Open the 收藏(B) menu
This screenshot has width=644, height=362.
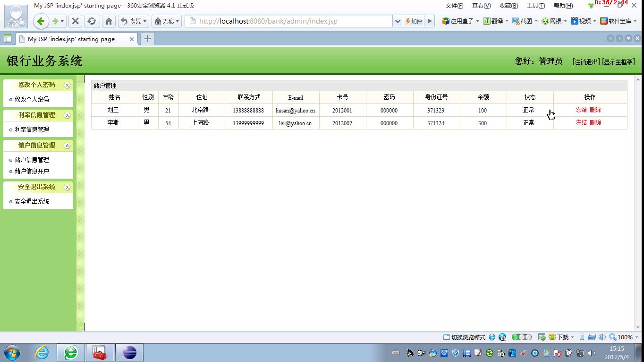[508, 6]
